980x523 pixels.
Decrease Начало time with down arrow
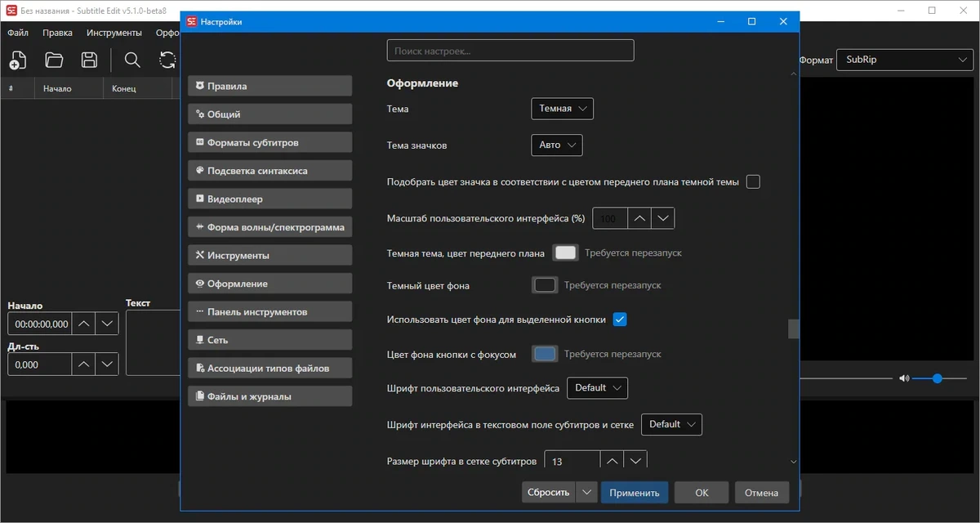(107, 324)
